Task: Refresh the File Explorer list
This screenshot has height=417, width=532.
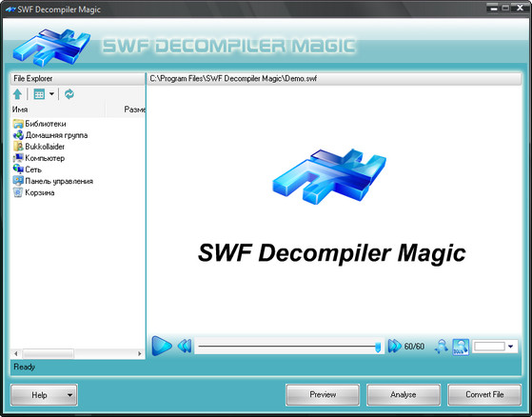Action: [x=69, y=94]
